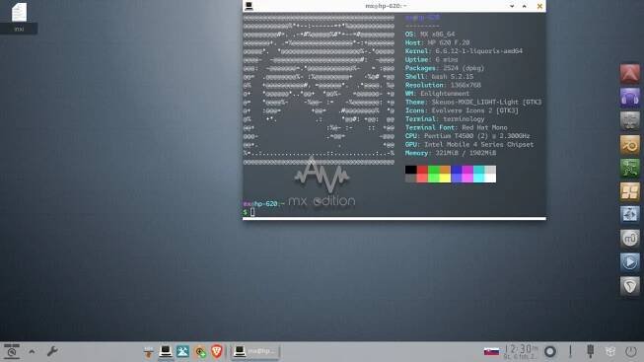Click the 'Resolution: 1366x768' line
This screenshot has width=644, height=362.
click(x=443, y=85)
